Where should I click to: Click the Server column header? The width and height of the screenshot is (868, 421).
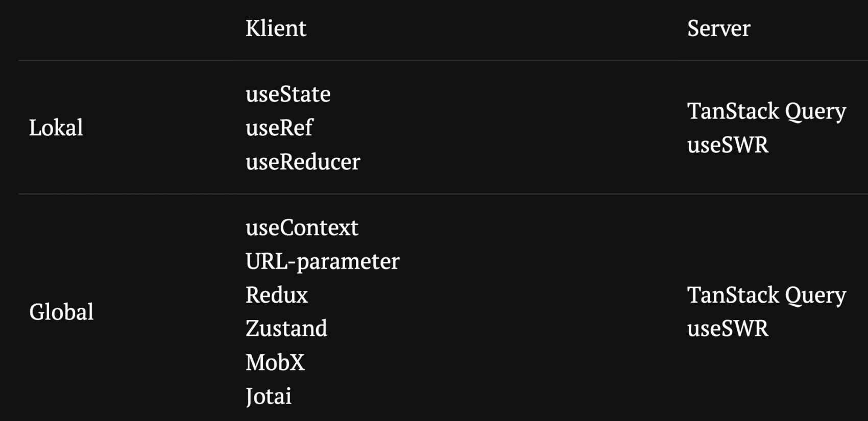click(718, 28)
